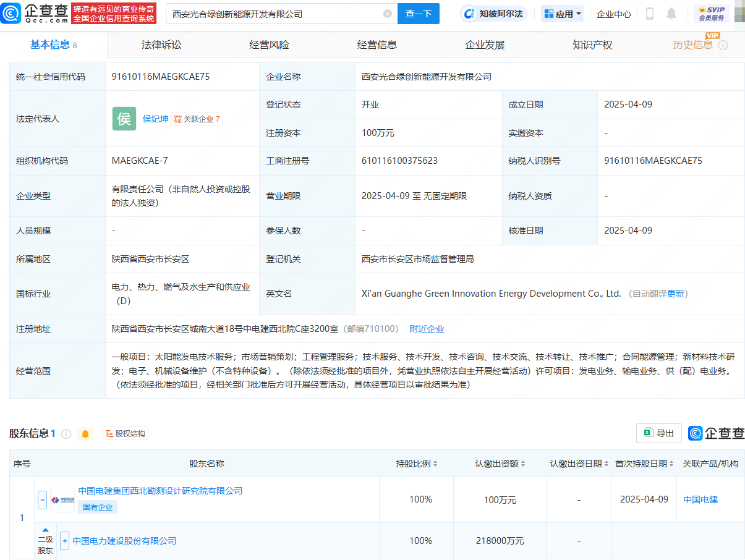The image size is (745, 560).
Task: Open the 股权结构 equity structure chart
Action: click(x=126, y=434)
